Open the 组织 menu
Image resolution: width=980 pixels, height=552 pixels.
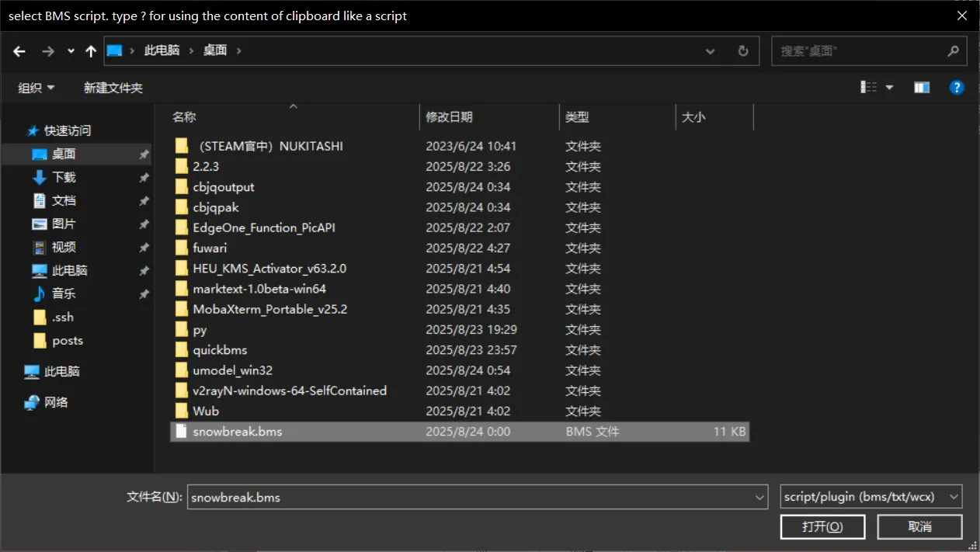coord(36,88)
